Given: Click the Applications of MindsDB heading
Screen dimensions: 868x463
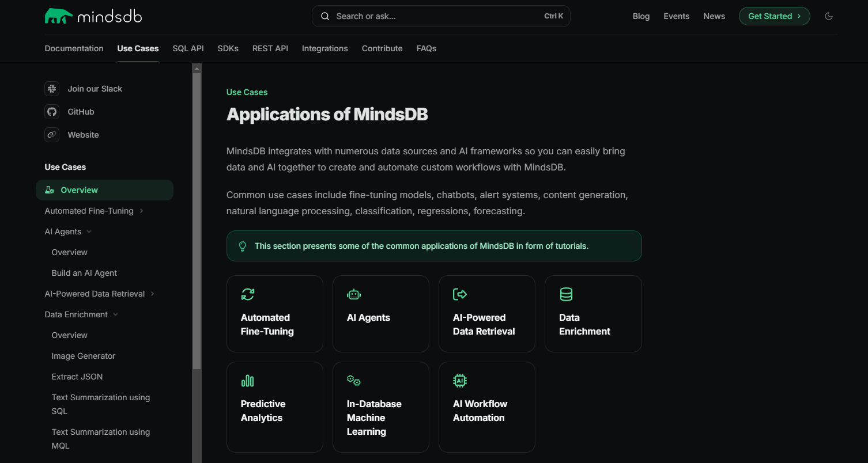Looking at the screenshot, I should pyautogui.click(x=327, y=114).
